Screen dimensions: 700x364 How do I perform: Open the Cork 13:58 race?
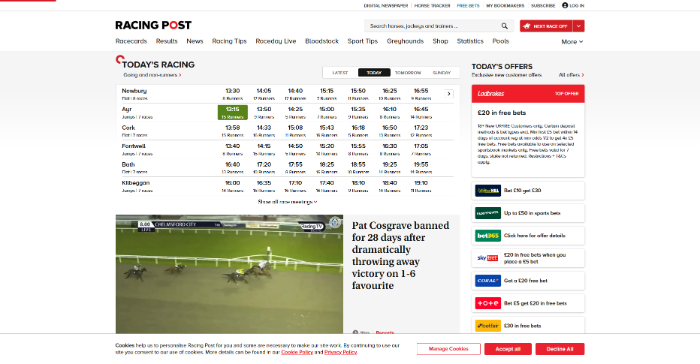pos(233,130)
